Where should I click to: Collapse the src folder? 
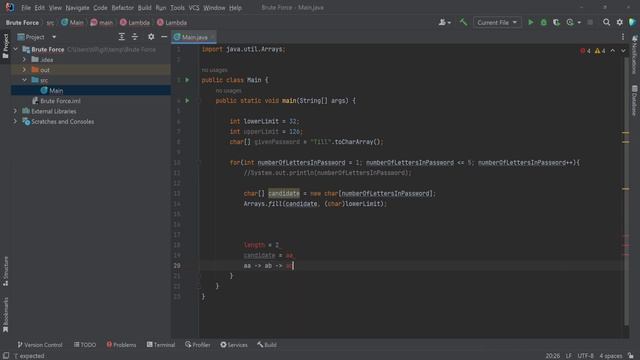24,80
